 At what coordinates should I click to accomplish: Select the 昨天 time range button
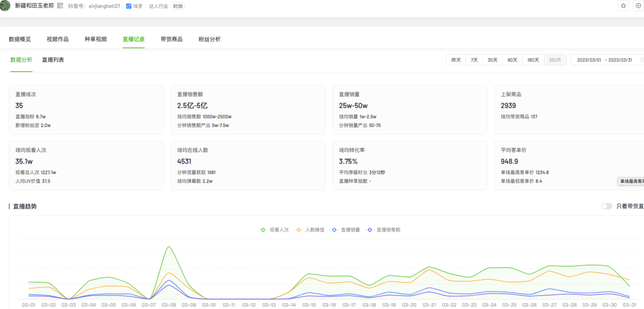point(456,60)
